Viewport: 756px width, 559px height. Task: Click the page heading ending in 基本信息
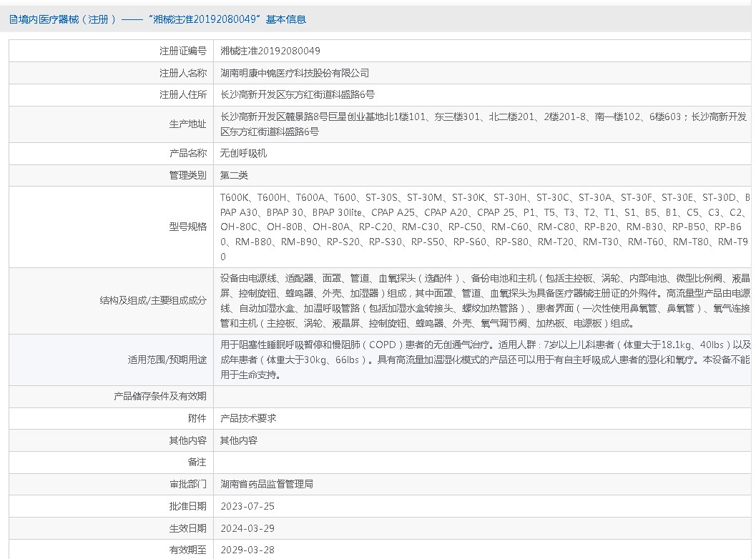(162, 20)
